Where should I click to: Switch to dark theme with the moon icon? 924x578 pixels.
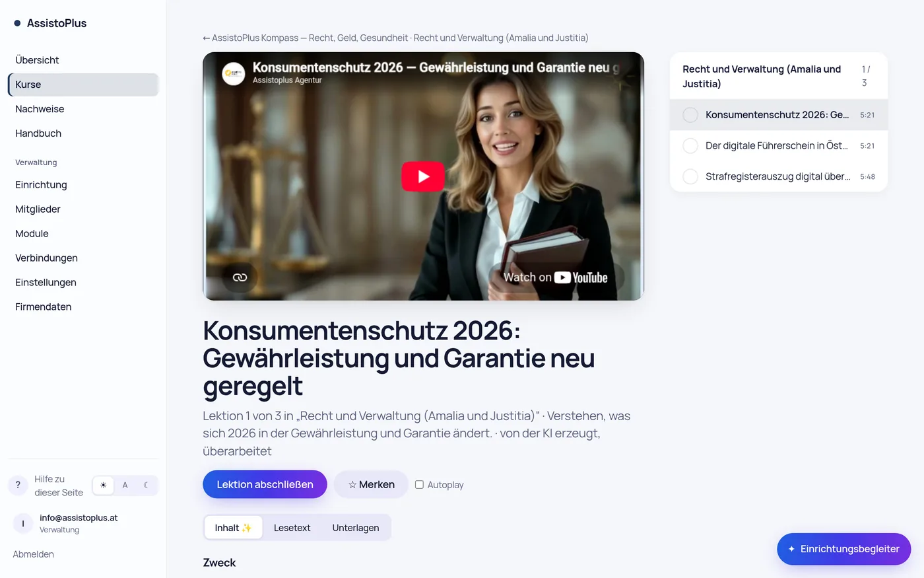point(146,486)
